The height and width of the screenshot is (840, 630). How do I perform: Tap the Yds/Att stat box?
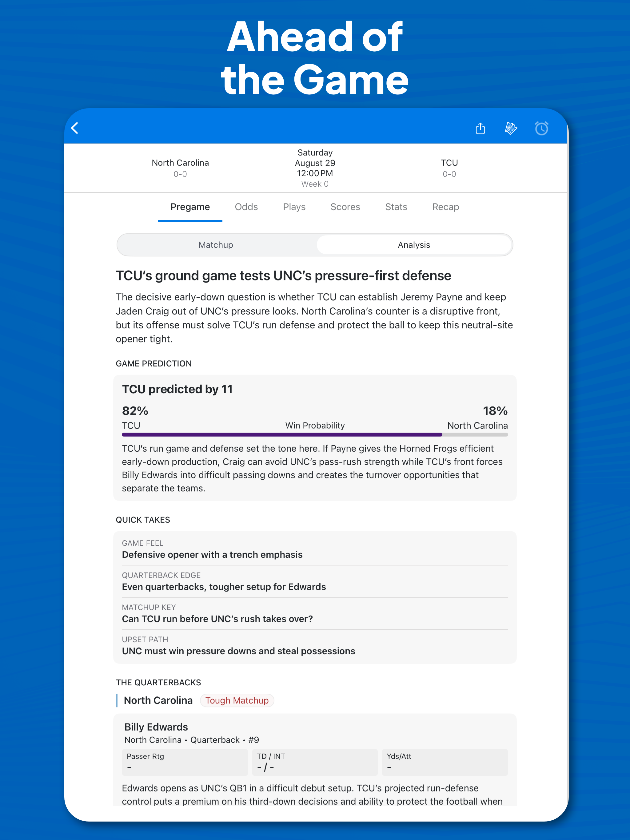[445, 762]
